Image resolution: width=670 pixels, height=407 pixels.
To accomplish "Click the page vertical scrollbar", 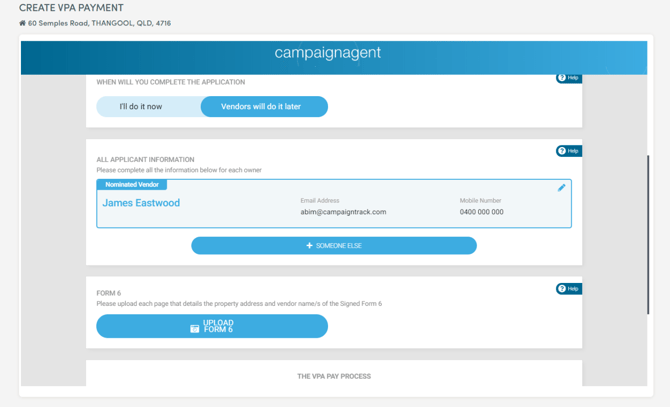I will (x=648, y=235).
